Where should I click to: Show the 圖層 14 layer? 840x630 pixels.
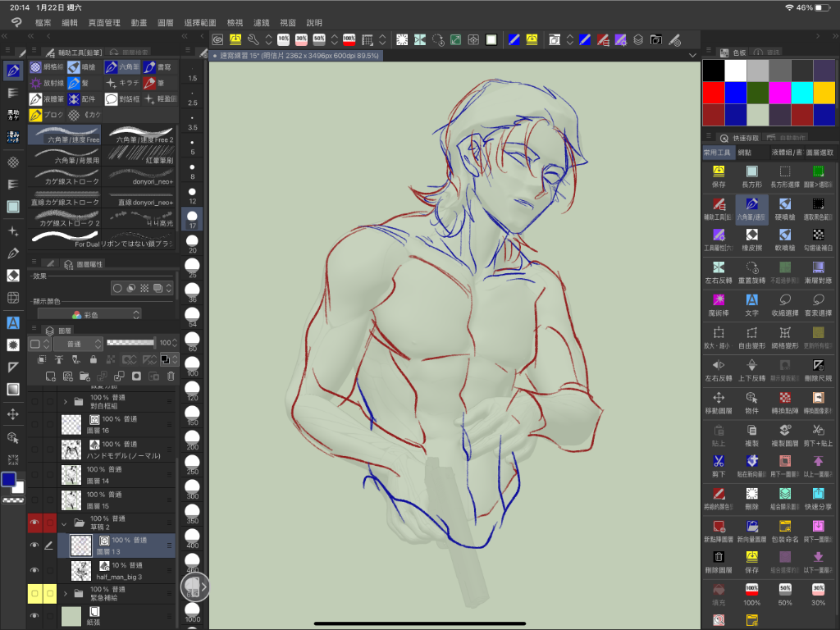(34, 475)
